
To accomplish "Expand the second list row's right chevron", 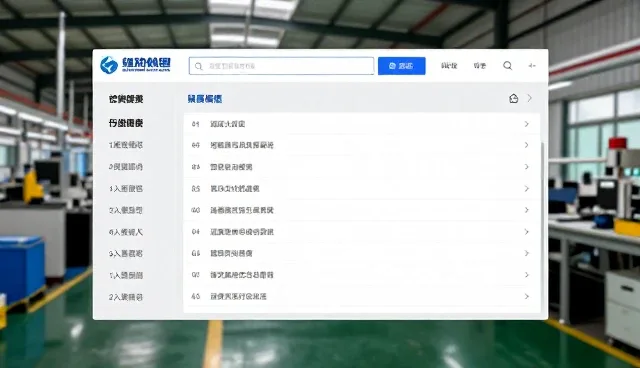I will [x=527, y=145].
